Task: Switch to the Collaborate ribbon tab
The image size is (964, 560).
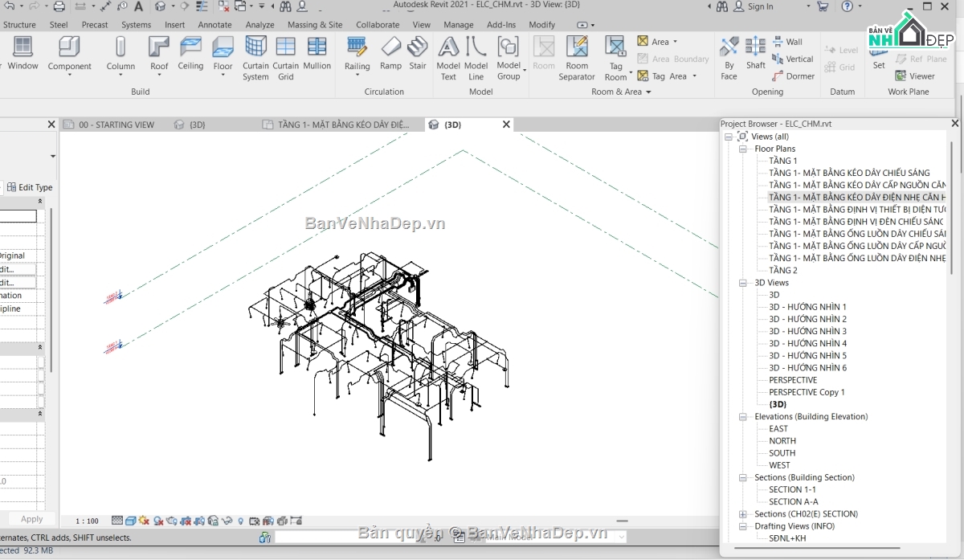Action: click(378, 25)
